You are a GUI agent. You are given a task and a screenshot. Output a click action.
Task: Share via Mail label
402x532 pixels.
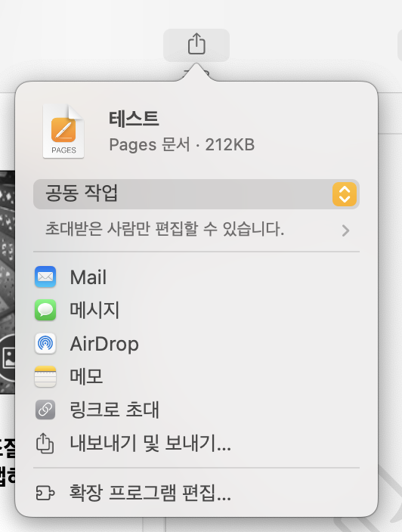click(x=88, y=277)
